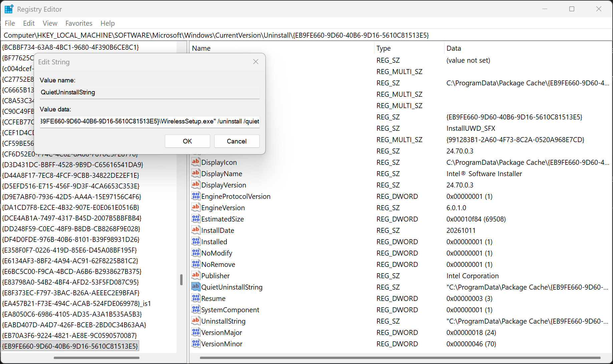Click the NoRemove DWORD icon

[196, 264]
